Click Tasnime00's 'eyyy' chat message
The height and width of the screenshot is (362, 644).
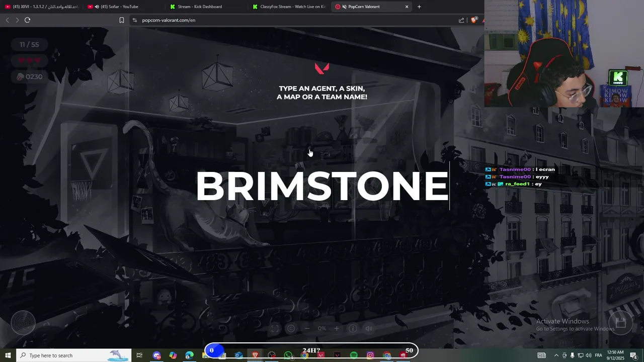[x=517, y=176]
